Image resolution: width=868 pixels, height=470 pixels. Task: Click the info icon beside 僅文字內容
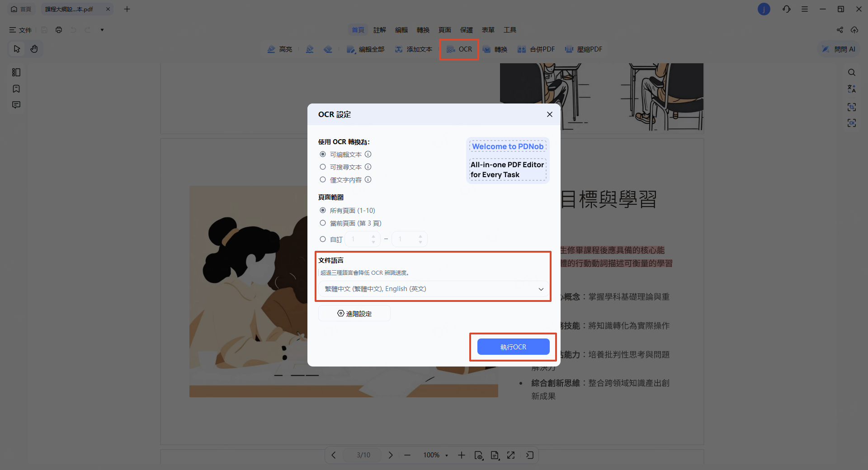coord(368,179)
